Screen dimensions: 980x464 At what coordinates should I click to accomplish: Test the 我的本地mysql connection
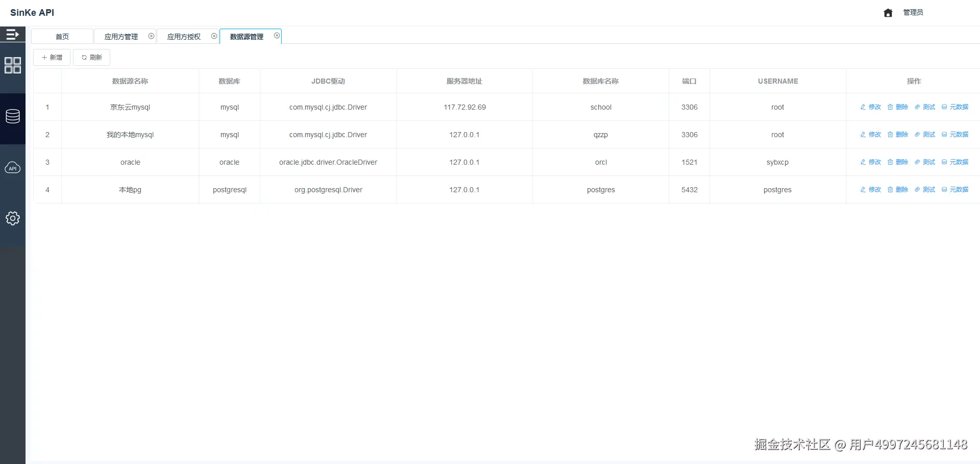point(925,135)
